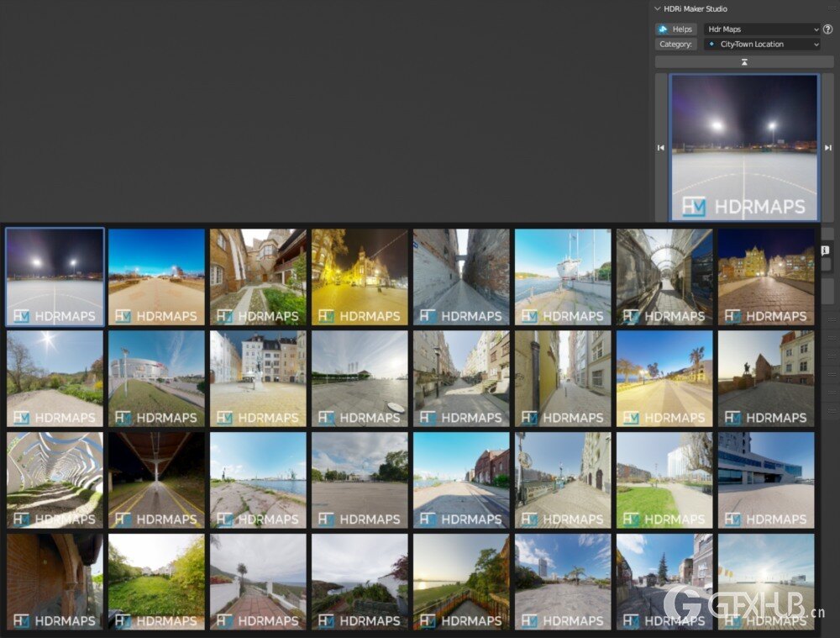Screen dimensions: 840x638
Task: Select the striped spiral tunnel HDRI thumbnail
Action: click(54, 478)
